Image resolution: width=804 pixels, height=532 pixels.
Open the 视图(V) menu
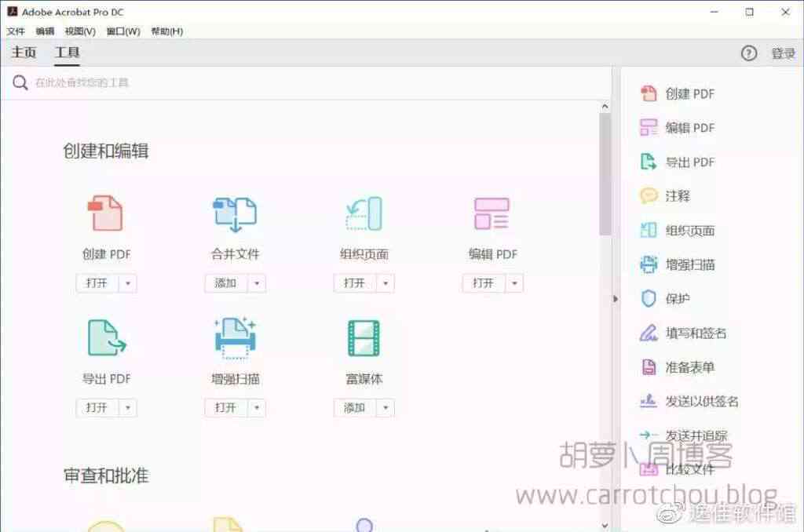point(80,31)
